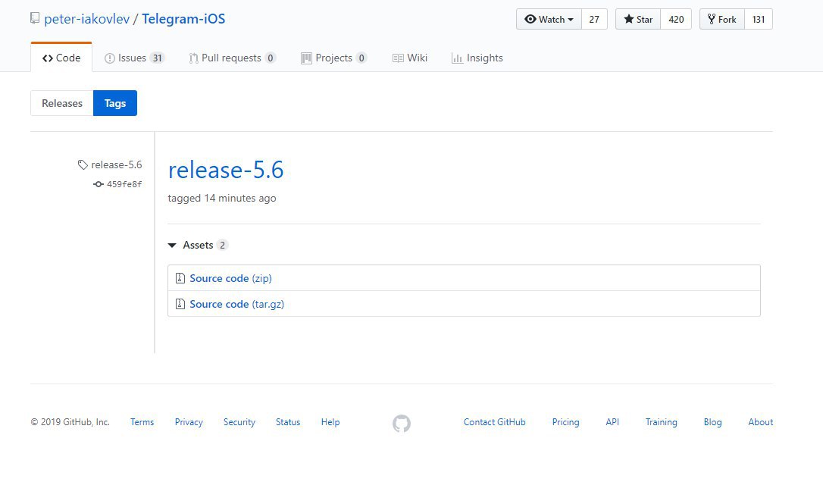Image resolution: width=823 pixels, height=504 pixels.
Task: Open the About footer link
Action: coord(761,422)
